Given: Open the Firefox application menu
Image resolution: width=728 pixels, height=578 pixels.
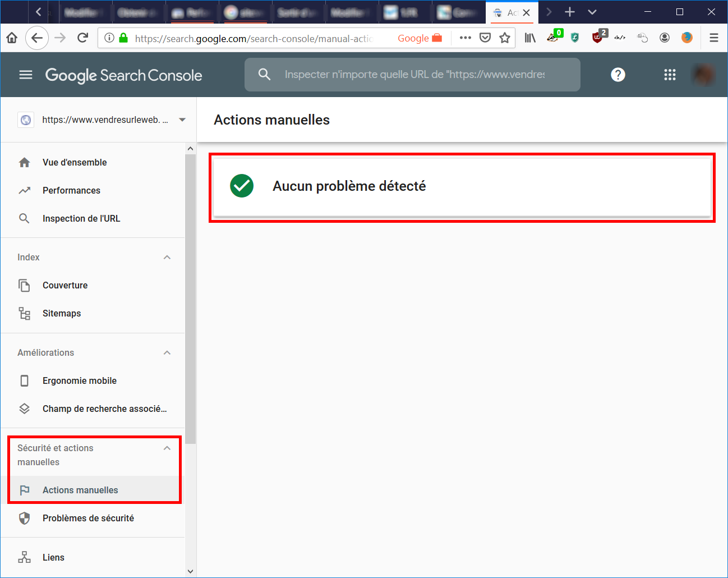Looking at the screenshot, I should tap(714, 38).
